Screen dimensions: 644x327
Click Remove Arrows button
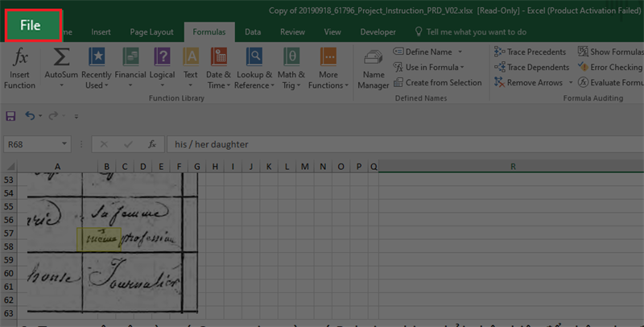(x=528, y=83)
